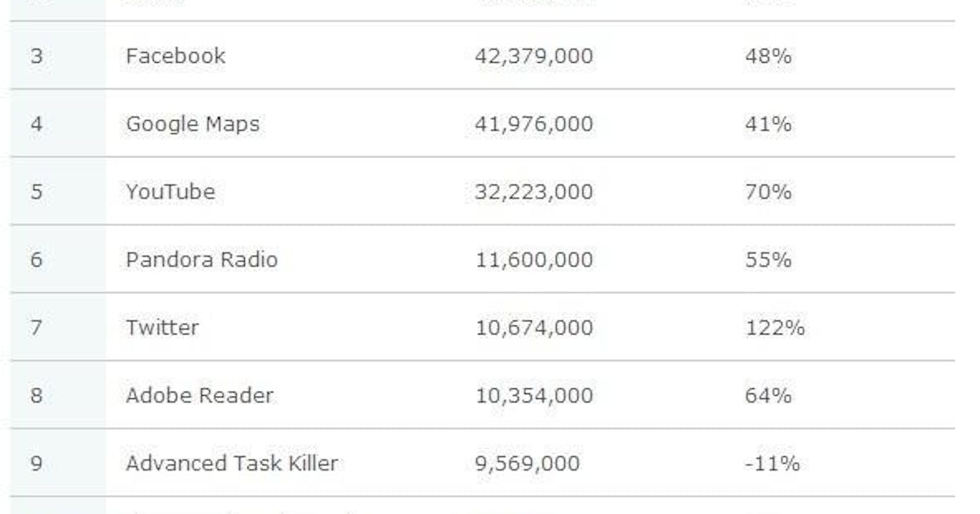This screenshot has width=980, height=514.
Task: Click the Facebook app name
Action: [x=176, y=55]
